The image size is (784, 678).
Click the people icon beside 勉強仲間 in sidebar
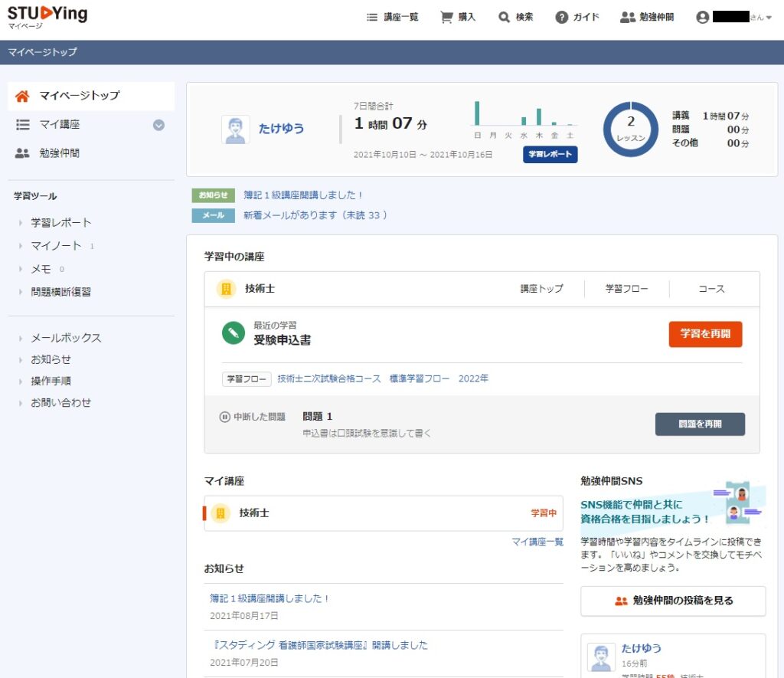point(22,153)
